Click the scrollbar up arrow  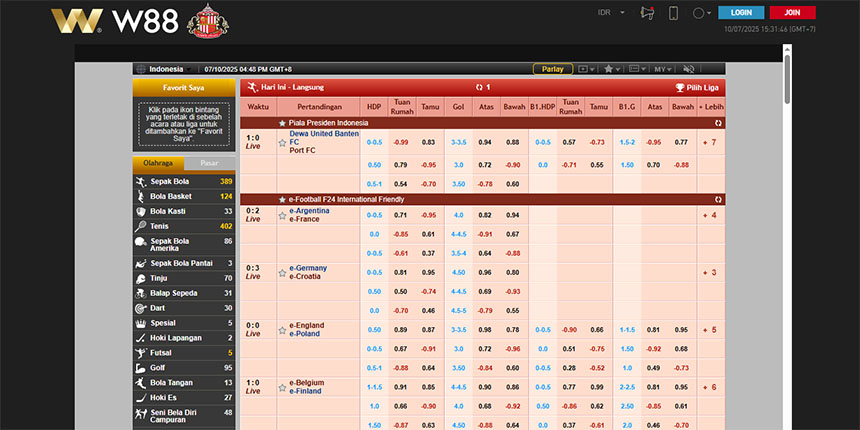tap(787, 50)
